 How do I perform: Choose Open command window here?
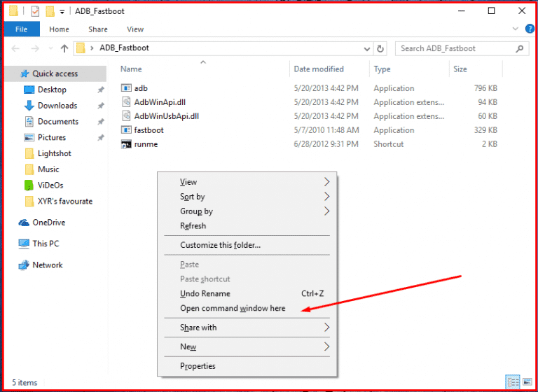click(233, 308)
